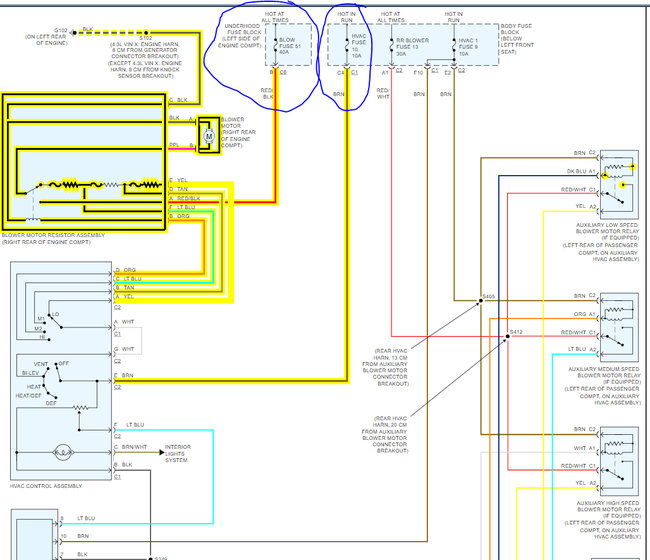The width and height of the screenshot is (650, 560).
Task: Click the AUXILIARY MEDIUM SPEED BLOWER MOTOR RELAY label
Action: [x=602, y=385]
